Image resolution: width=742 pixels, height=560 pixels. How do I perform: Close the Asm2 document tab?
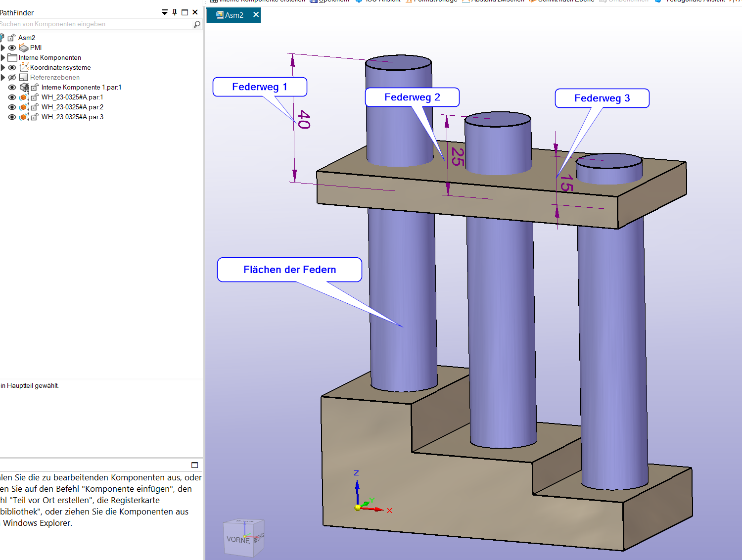[256, 15]
